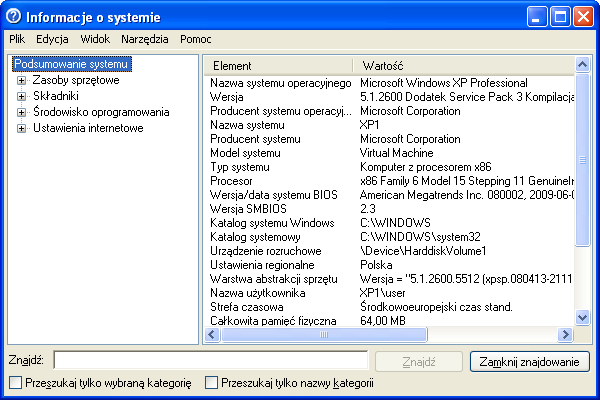The height and width of the screenshot is (400, 600).
Task: Select the Procesor row
Action: pos(389,181)
